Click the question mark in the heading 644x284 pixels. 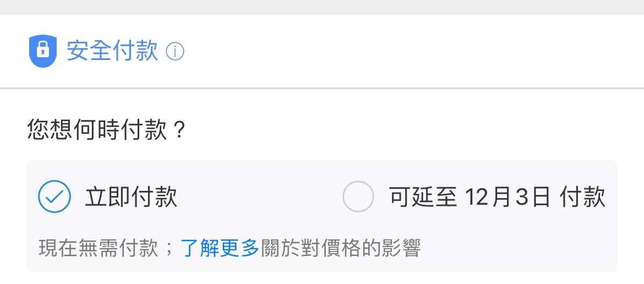point(178,130)
